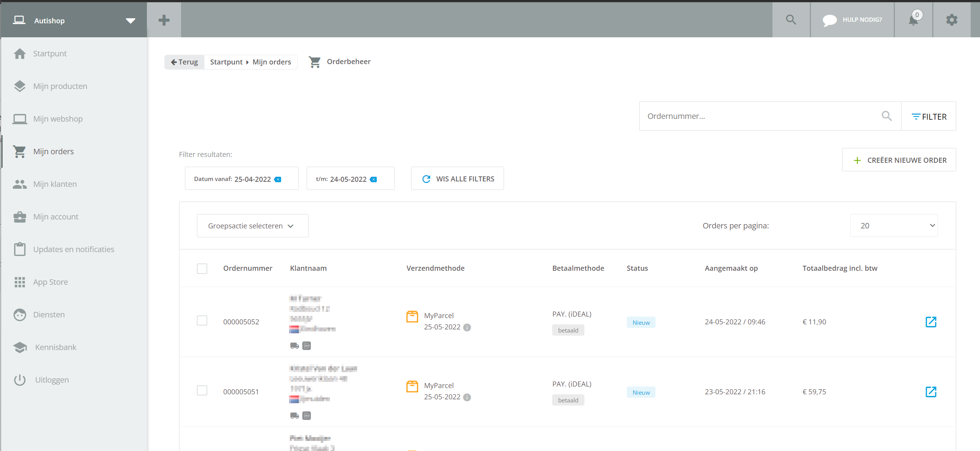Open settings gear icon
Viewport: 980px width, 451px height.
[x=951, y=20]
